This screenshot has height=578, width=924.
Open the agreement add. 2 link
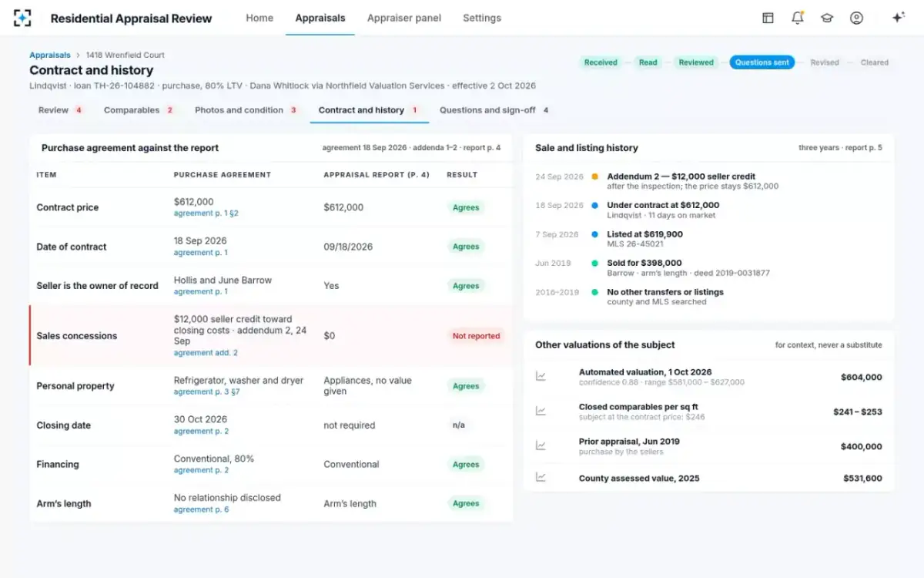pos(206,353)
